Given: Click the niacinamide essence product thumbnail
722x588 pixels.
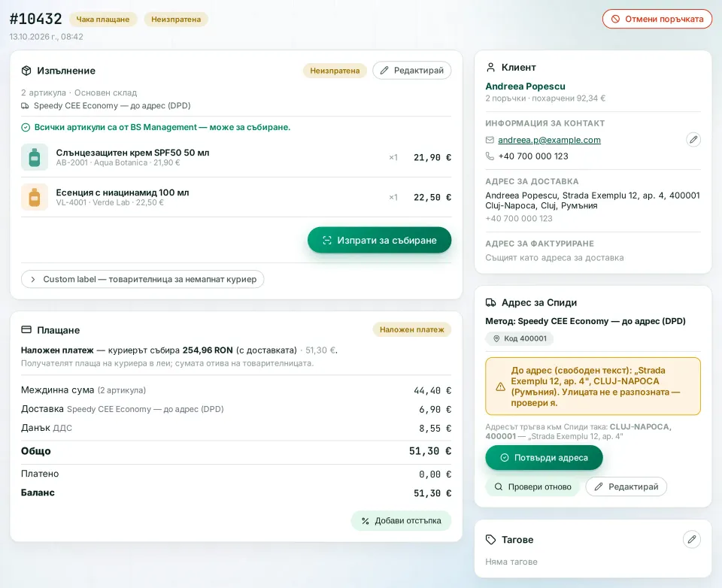Looking at the screenshot, I should pos(35,197).
